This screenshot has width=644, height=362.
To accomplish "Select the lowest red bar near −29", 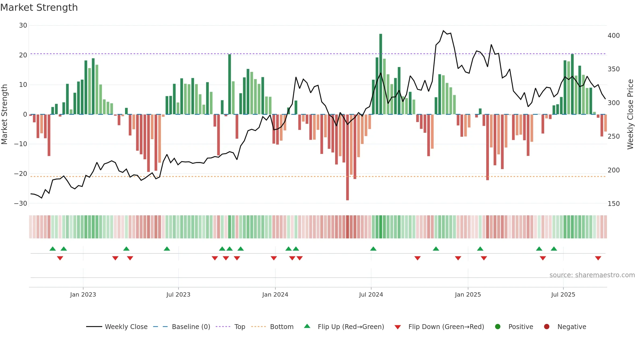I will pos(347,157).
